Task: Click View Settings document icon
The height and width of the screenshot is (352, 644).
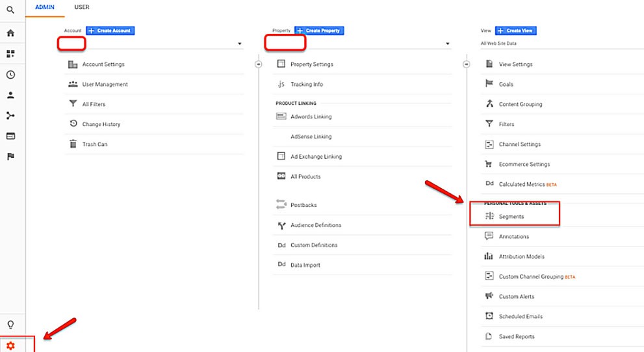Action: point(489,64)
